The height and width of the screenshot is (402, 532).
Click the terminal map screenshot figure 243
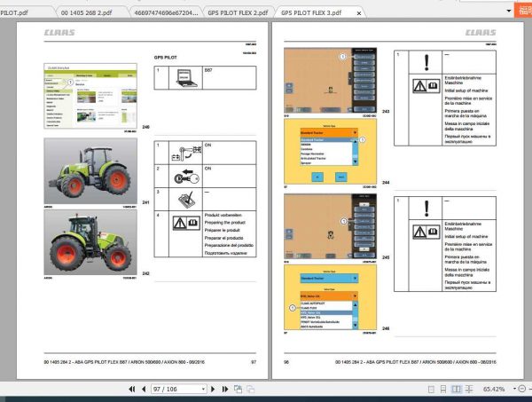click(330, 80)
